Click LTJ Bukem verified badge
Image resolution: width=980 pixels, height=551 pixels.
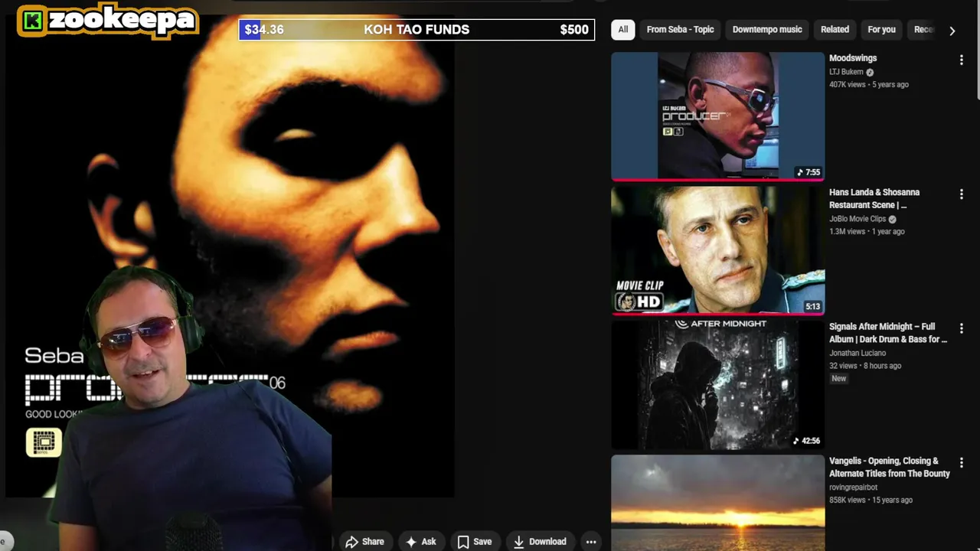pos(870,72)
